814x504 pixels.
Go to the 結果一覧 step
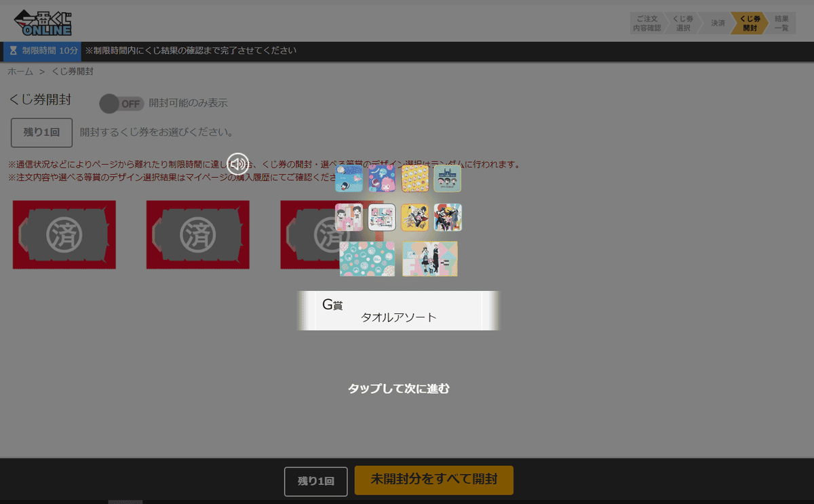point(781,22)
